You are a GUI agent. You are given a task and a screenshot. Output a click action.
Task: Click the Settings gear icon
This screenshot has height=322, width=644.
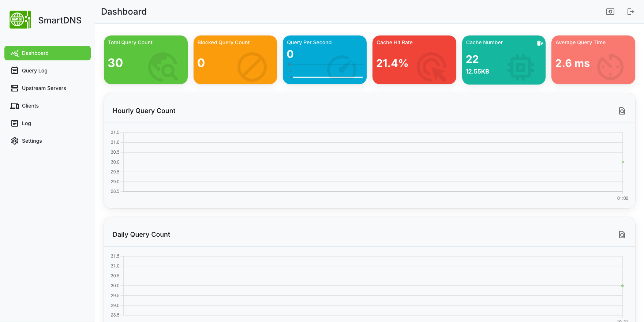pyautogui.click(x=15, y=141)
